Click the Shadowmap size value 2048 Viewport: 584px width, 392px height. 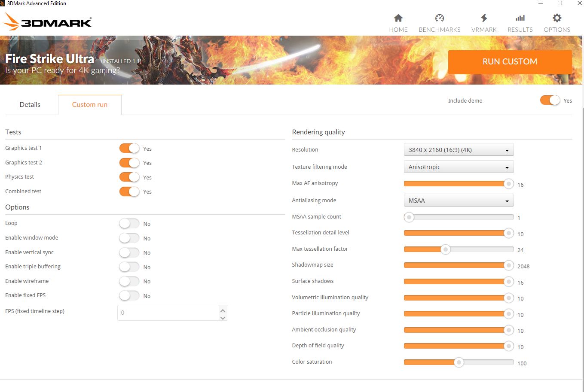[x=523, y=266]
